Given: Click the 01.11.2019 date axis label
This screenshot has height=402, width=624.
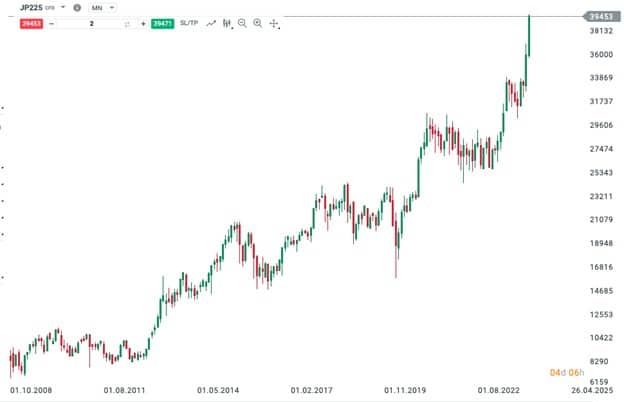Looking at the screenshot, I should coord(405,390).
